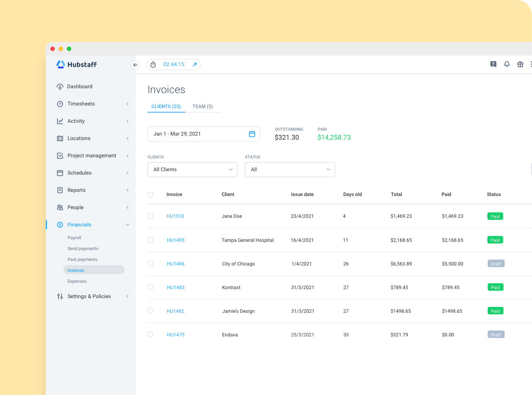Image resolution: width=532 pixels, height=395 pixels.
Task: Switch to the CLIENTS (25) tab
Action: (166, 107)
